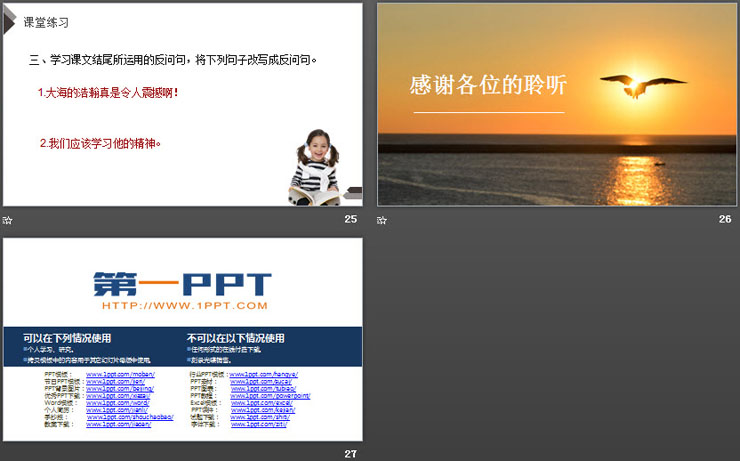Click the animation star icon under slide 26
Image resolution: width=740 pixels, height=461 pixels.
(x=382, y=220)
